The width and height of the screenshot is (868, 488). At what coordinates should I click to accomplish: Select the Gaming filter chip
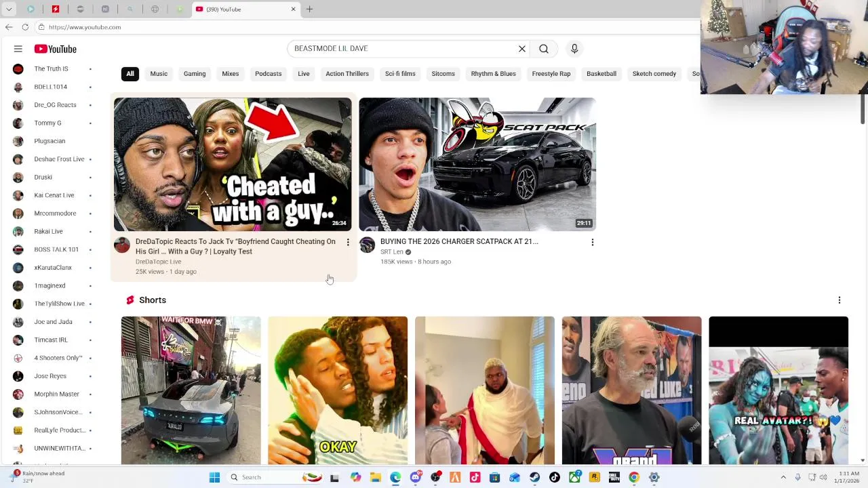click(x=195, y=74)
